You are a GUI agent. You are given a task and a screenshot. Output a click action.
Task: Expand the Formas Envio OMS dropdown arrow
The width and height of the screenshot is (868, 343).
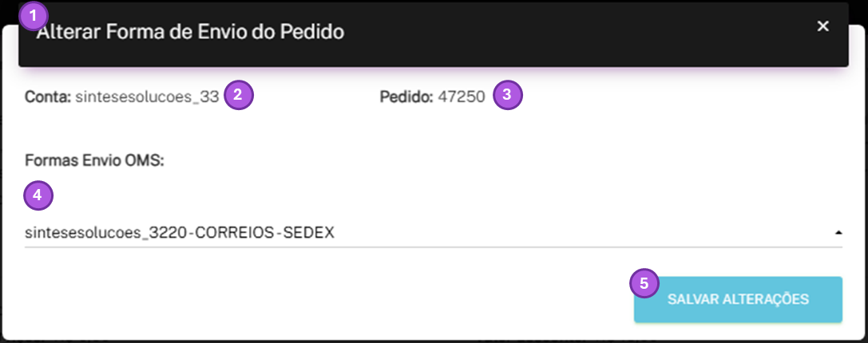(x=838, y=233)
